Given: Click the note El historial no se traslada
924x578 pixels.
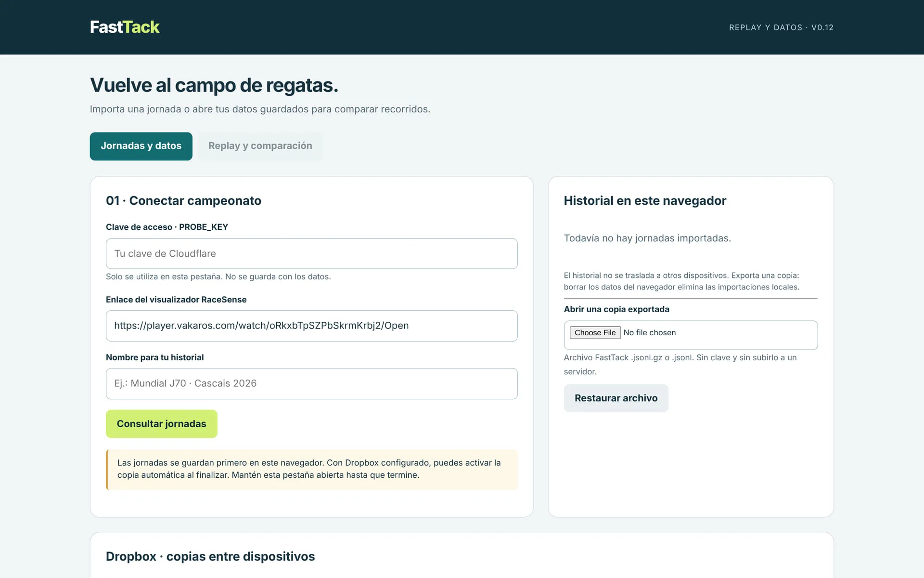Looking at the screenshot, I should [x=681, y=281].
